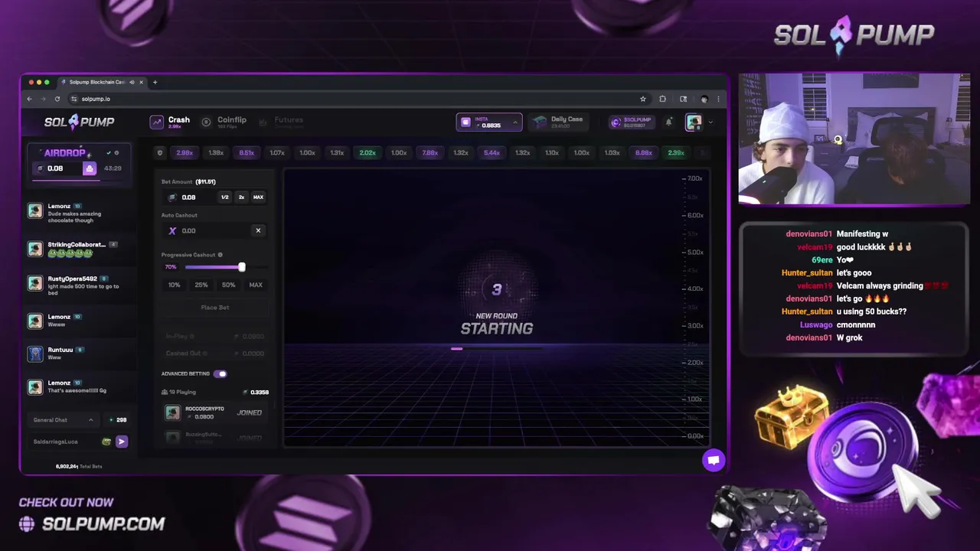Click the Progressive Cashout slider handle

242,267
